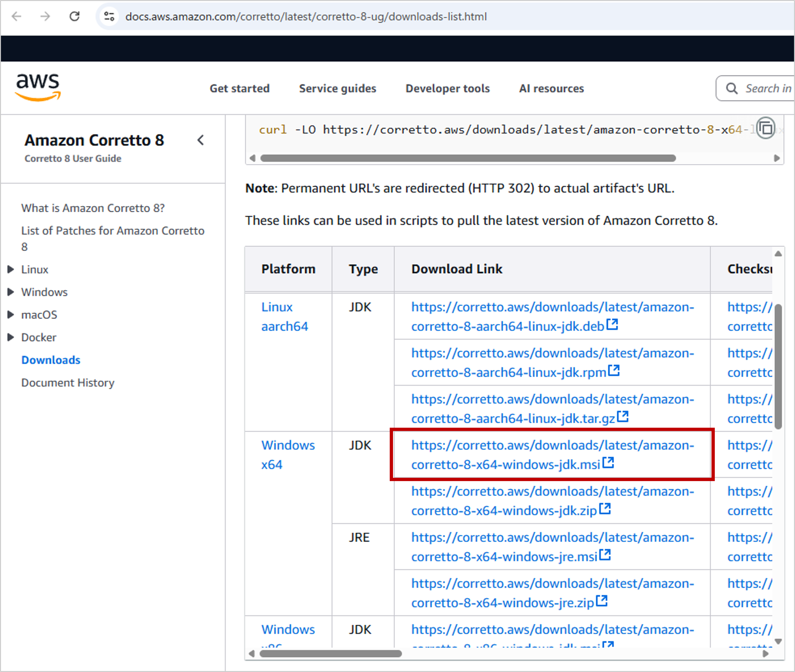Click the table vertical scrollbar thumb
The height and width of the screenshot is (672, 795).
click(x=778, y=367)
